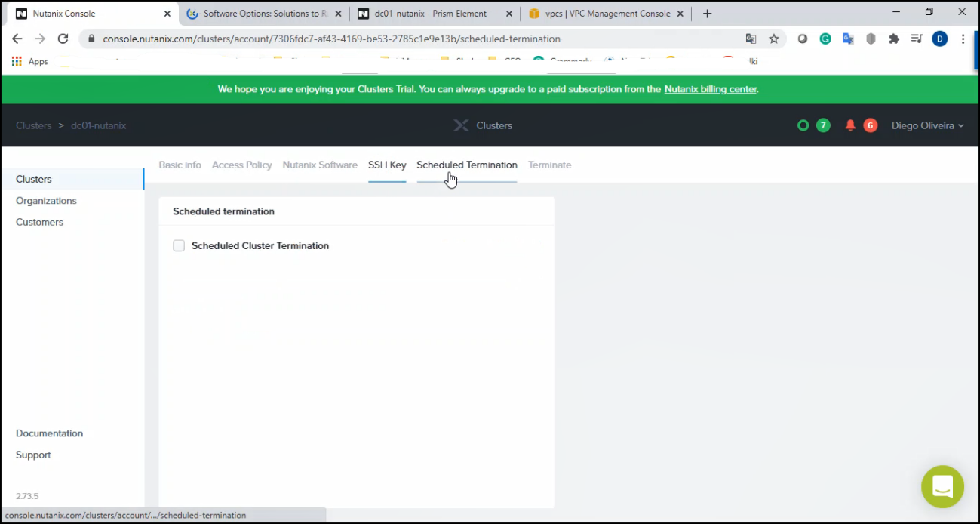Open Documentation from the sidebar
The image size is (980, 524).
49,433
